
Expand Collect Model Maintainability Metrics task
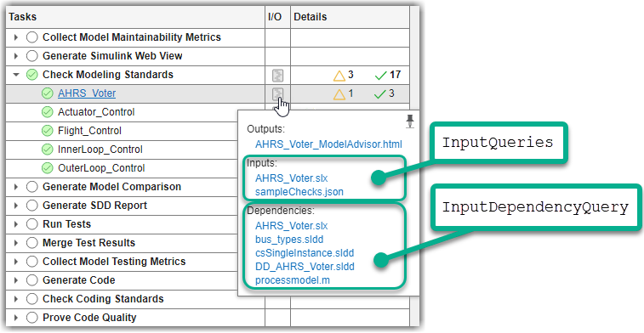[16, 37]
